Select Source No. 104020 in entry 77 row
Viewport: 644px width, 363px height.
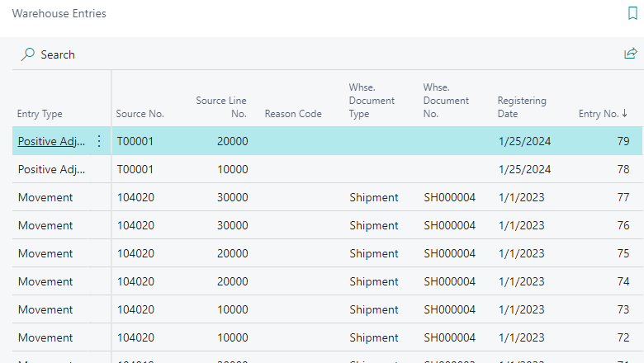[x=135, y=197]
